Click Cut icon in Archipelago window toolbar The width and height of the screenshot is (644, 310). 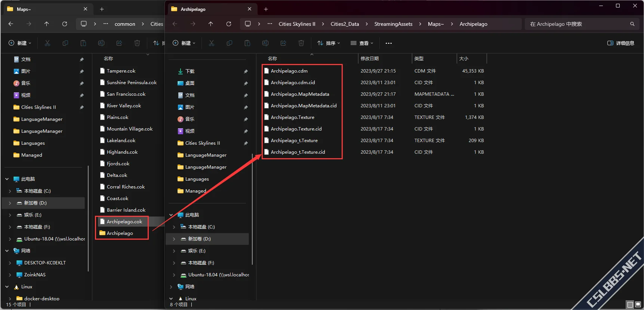coord(212,43)
